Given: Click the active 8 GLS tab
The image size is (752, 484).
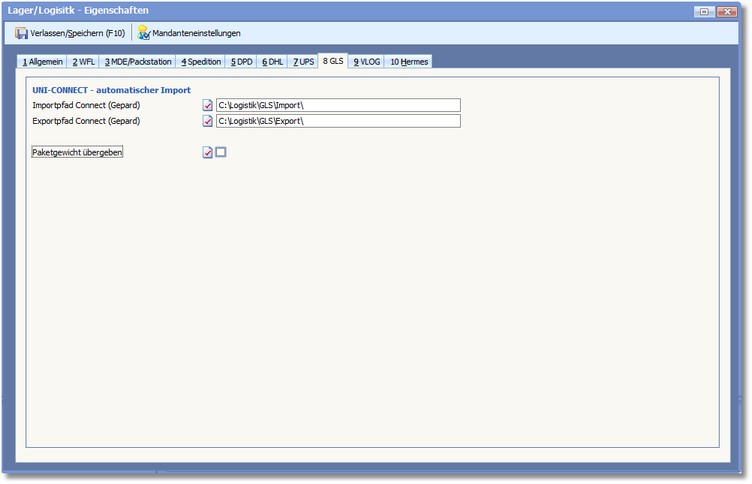Looking at the screenshot, I should 333,61.
